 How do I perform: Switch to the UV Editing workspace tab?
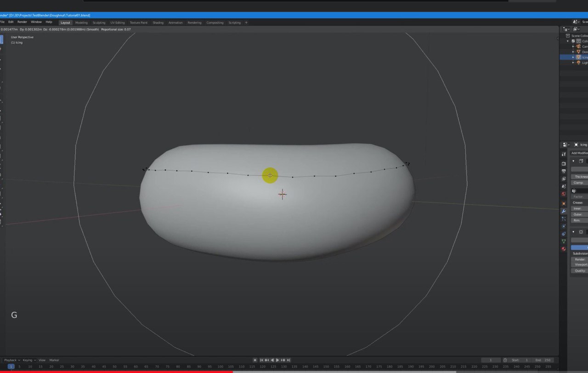pyautogui.click(x=118, y=23)
